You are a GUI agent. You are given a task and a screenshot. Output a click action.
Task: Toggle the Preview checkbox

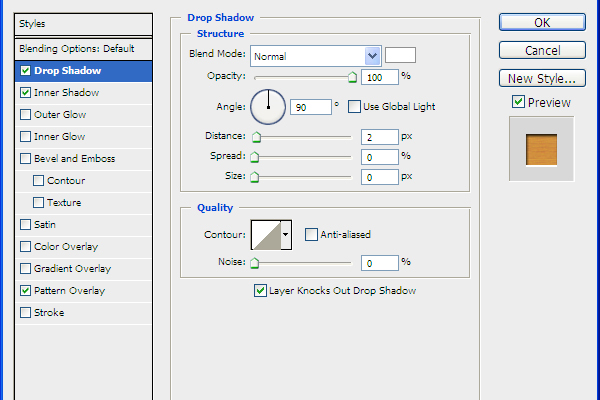[518, 102]
